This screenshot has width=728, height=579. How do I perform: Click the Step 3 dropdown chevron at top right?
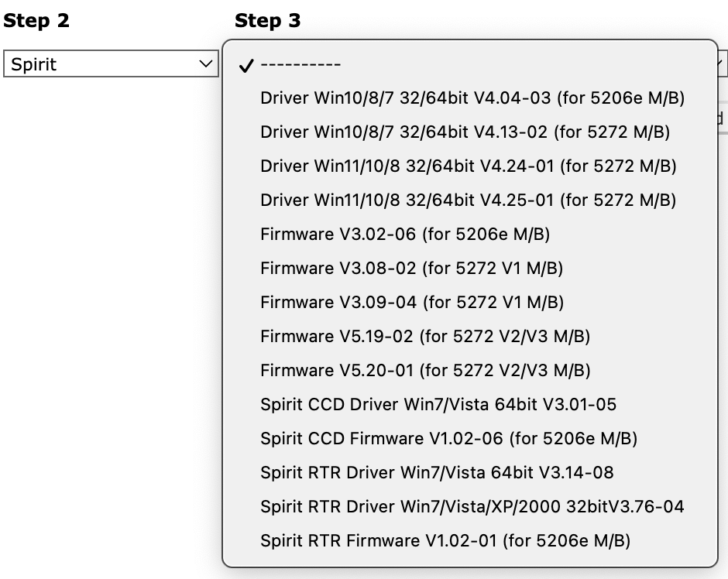click(719, 64)
